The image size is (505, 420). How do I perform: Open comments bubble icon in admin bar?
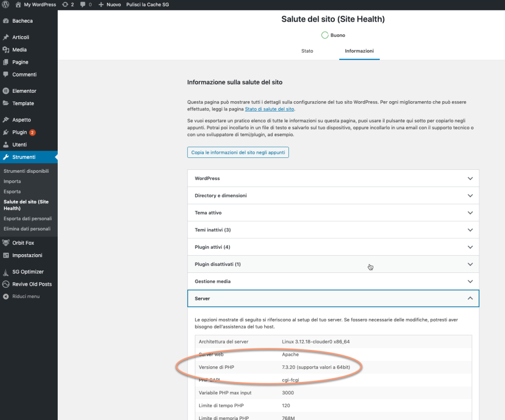tap(83, 4)
